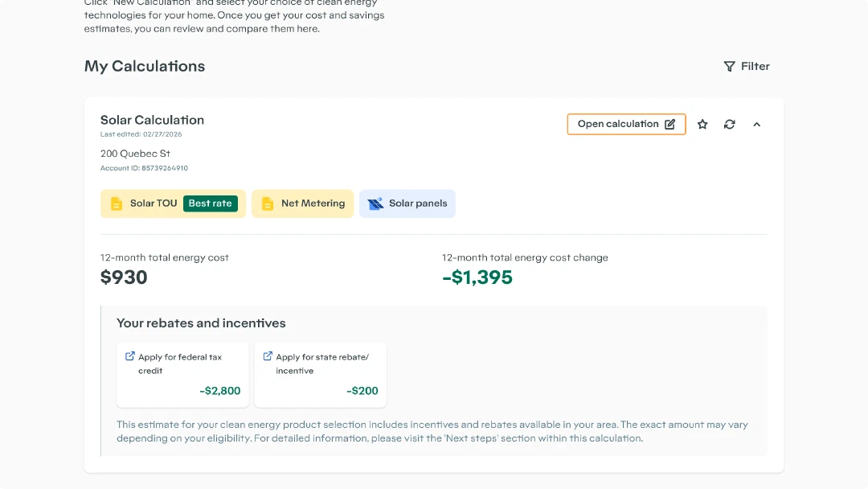
Task: Click the pencil edit icon in Open calculation
Action: [669, 124]
